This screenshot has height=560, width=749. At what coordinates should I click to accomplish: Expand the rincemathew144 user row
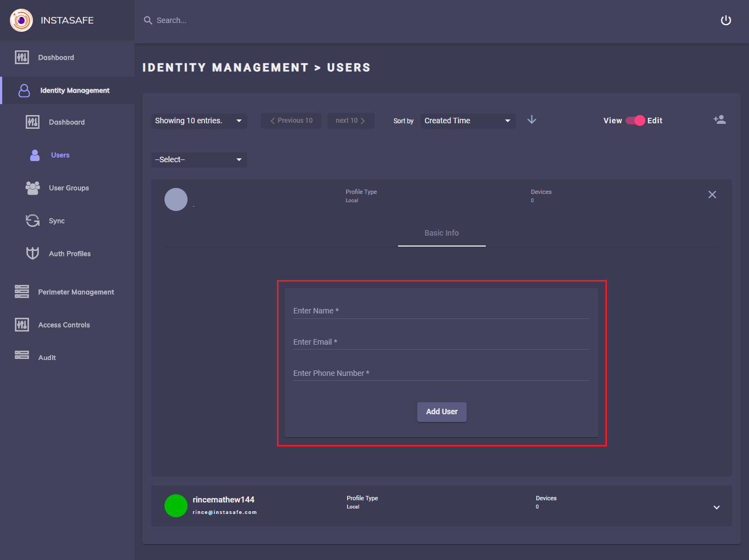[x=716, y=507]
